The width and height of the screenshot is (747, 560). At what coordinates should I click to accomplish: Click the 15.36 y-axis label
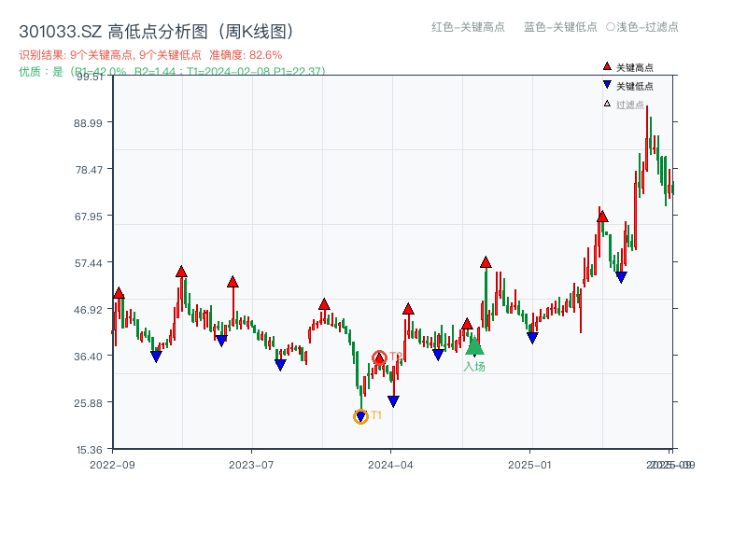pyautogui.click(x=89, y=450)
